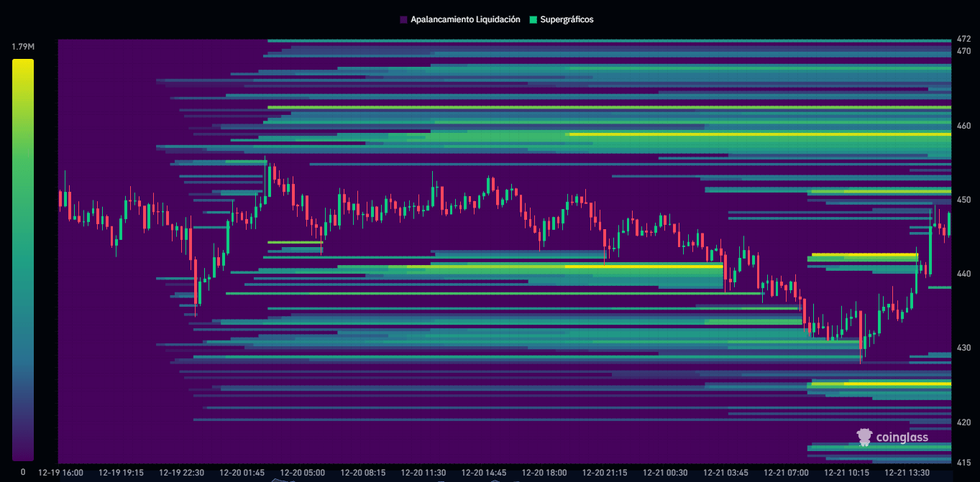Click the 12-21 10:15 time label
The height and width of the screenshot is (482, 980).
tap(847, 473)
